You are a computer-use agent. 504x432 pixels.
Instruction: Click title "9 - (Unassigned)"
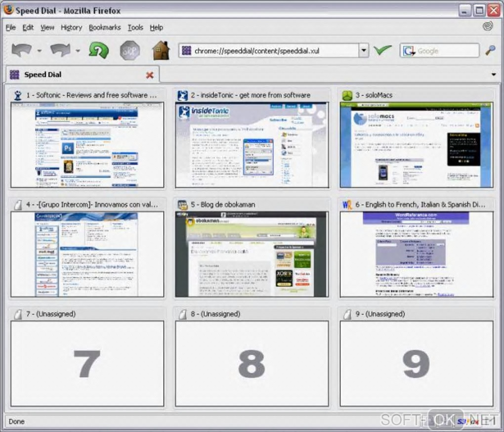point(380,314)
